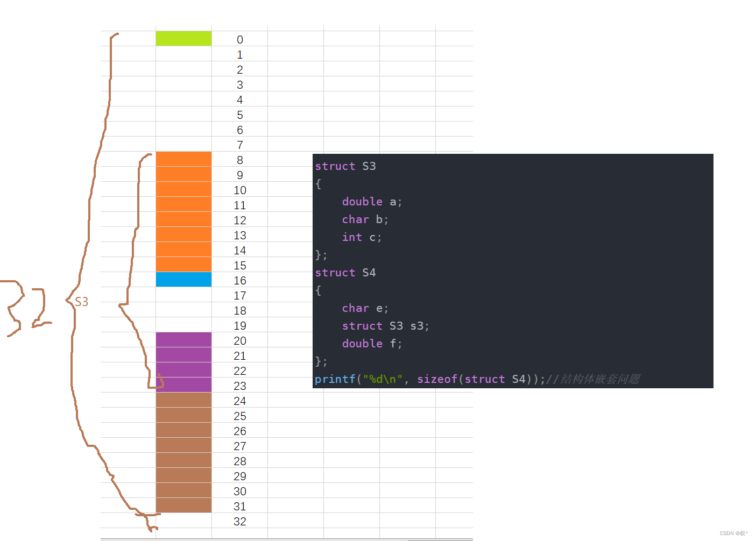The image size is (756, 541).
Task: Select the cell containing number 10
Action: (239, 189)
